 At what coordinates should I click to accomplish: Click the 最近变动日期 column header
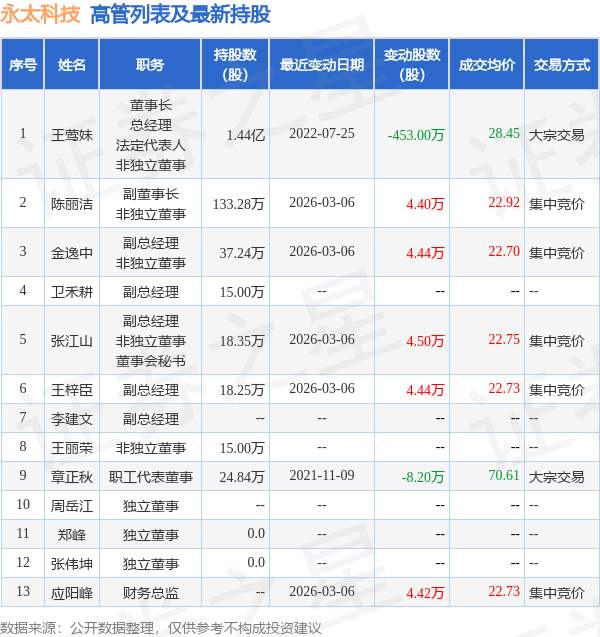point(322,65)
